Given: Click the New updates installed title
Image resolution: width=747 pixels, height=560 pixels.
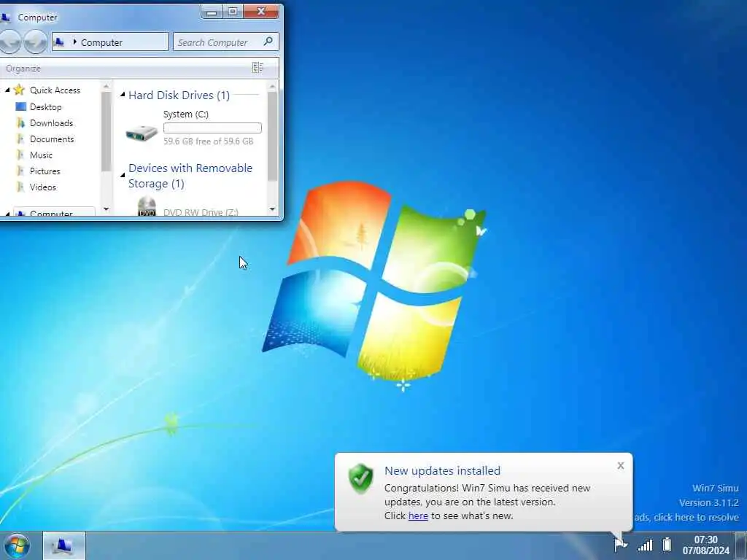Looking at the screenshot, I should (443, 470).
